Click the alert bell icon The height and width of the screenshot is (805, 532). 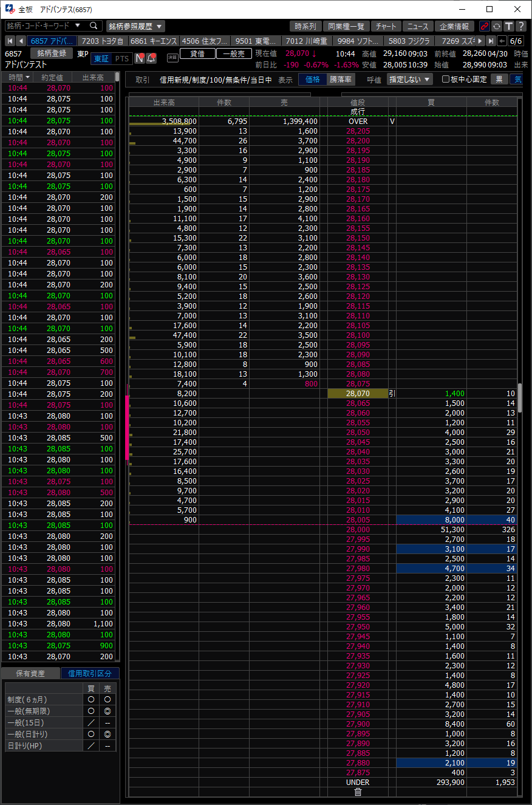pyautogui.click(x=151, y=58)
